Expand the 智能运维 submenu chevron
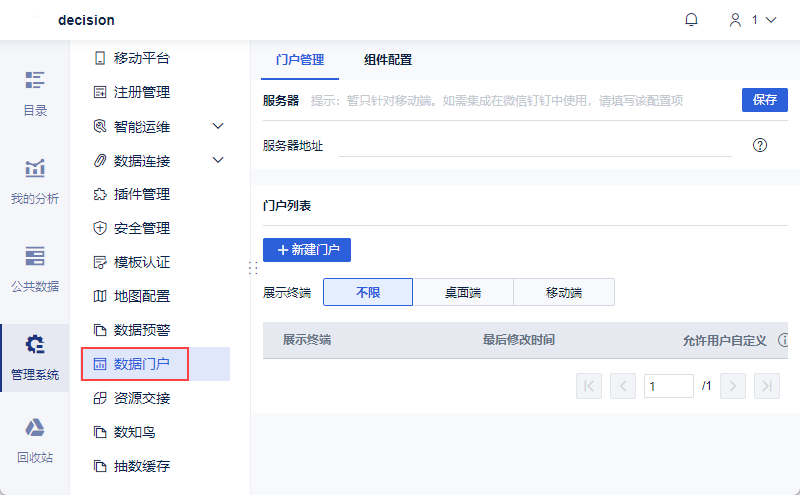 (218, 126)
